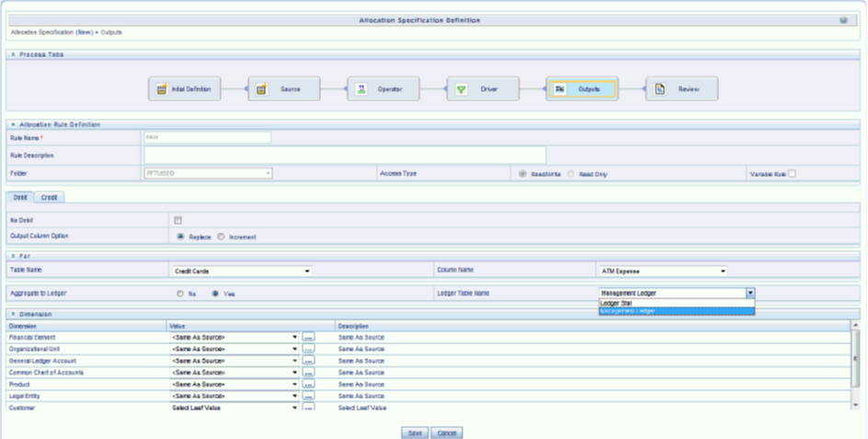Click the Dimension table scroll-down arrow
This screenshot has width=868, height=439.
(856, 405)
